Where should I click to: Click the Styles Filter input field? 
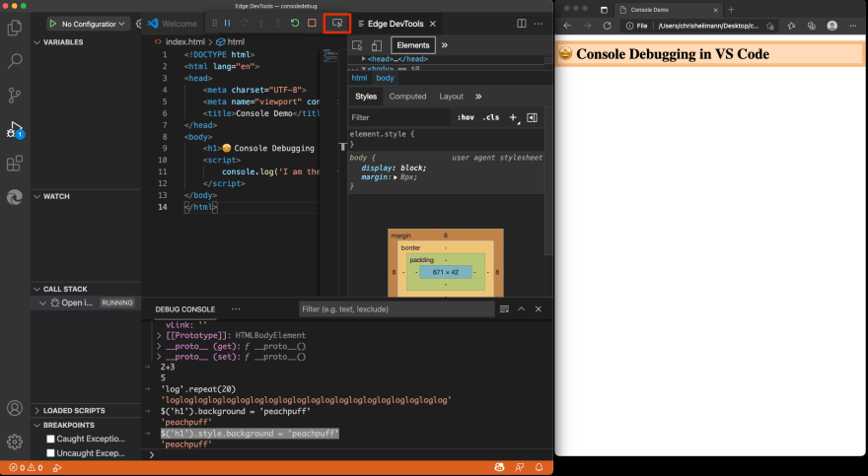tap(398, 117)
